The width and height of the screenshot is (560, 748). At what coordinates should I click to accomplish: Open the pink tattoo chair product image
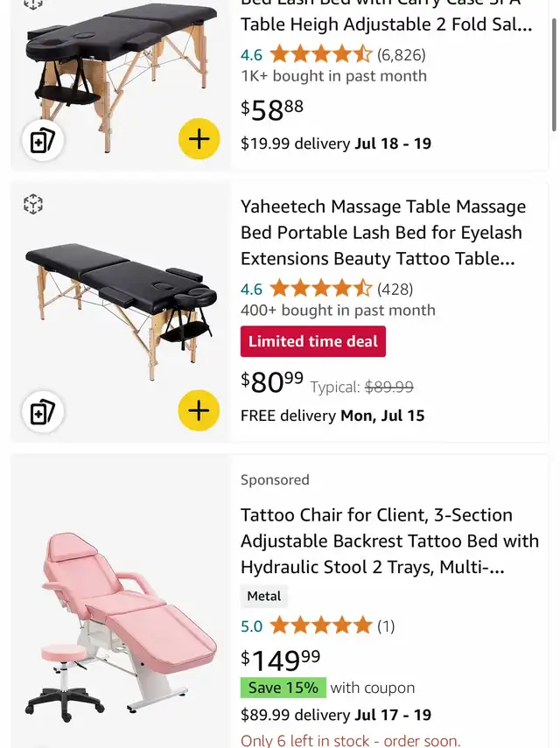point(121,626)
